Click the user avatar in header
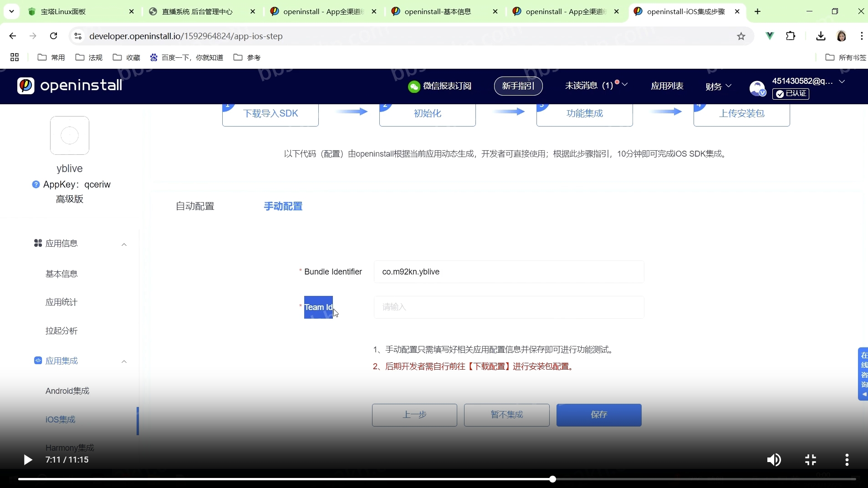The height and width of the screenshot is (488, 868). [x=757, y=88]
